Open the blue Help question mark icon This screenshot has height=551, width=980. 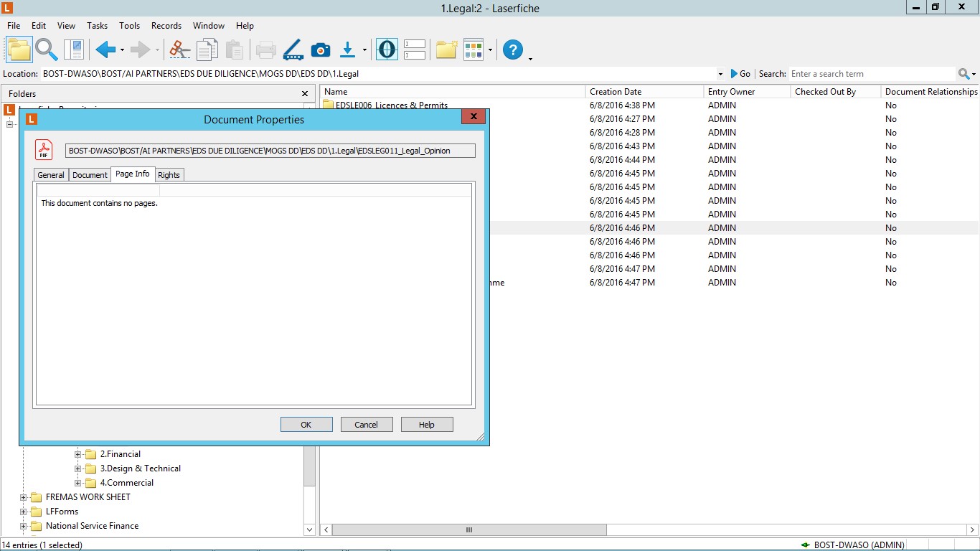coord(513,50)
